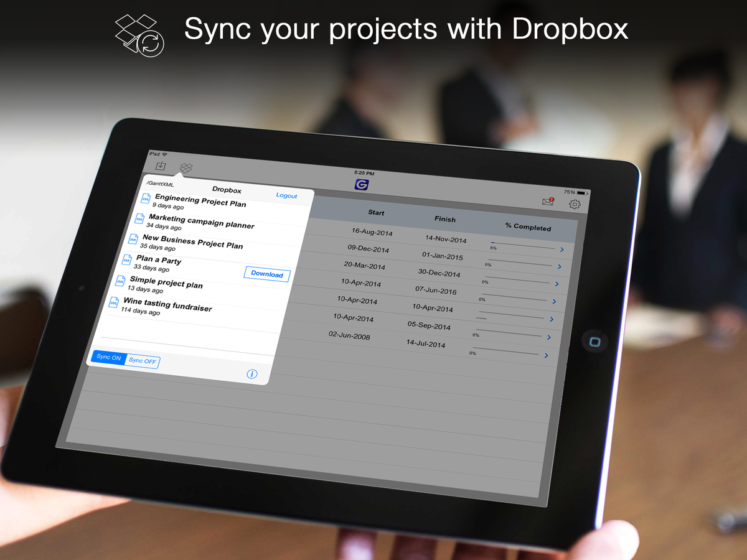Open row chevron for 20-Mar-2014 project
The height and width of the screenshot is (560, 747).
click(x=557, y=284)
